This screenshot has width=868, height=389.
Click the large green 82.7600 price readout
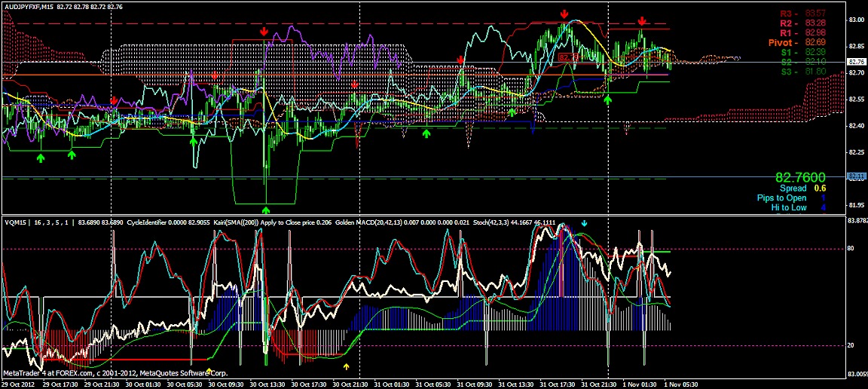coord(801,176)
